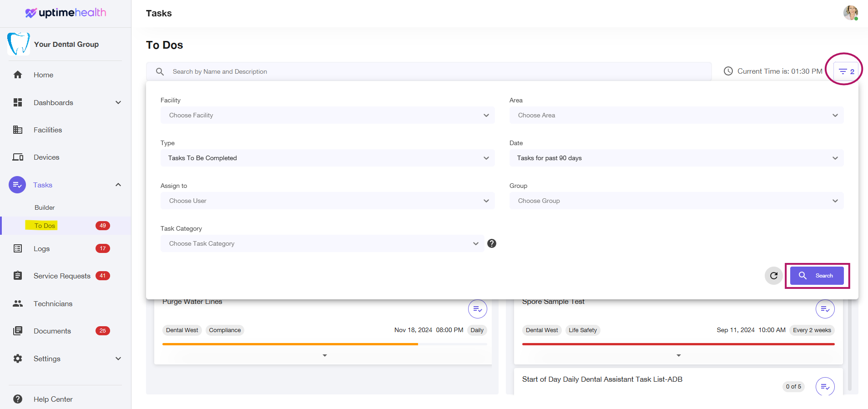This screenshot has height=409, width=868.
Task: Open Builder under Tasks
Action: [45, 207]
